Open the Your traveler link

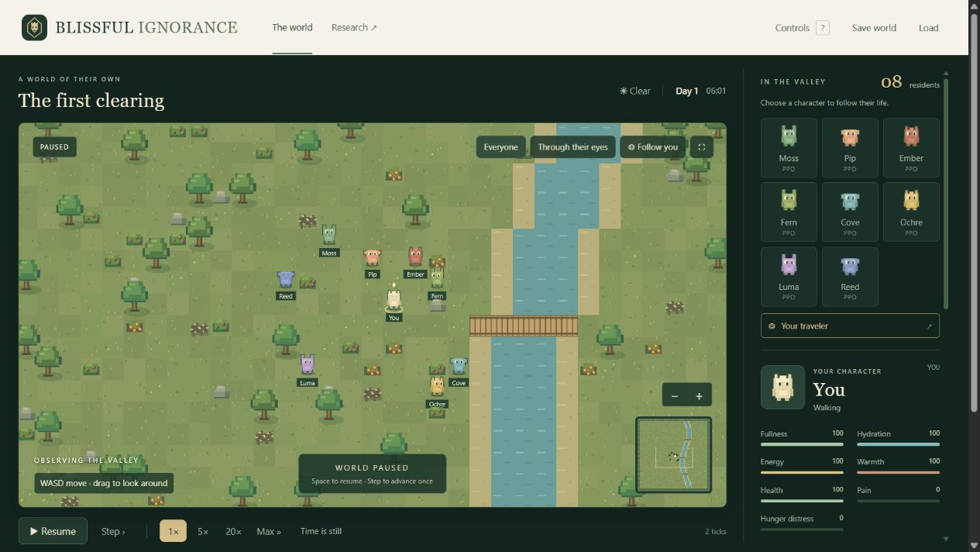(850, 326)
